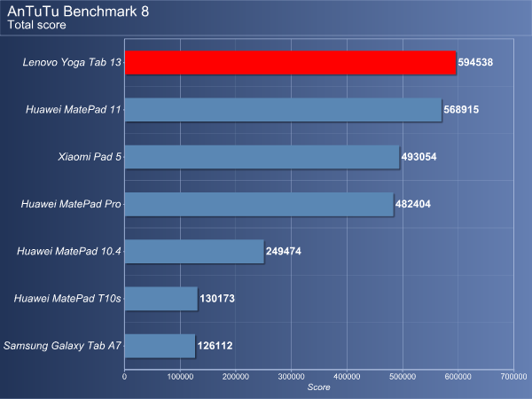The width and height of the screenshot is (532, 399).
Task: Select the Samsung Galaxy Tab A7 label
Action: coord(62,346)
